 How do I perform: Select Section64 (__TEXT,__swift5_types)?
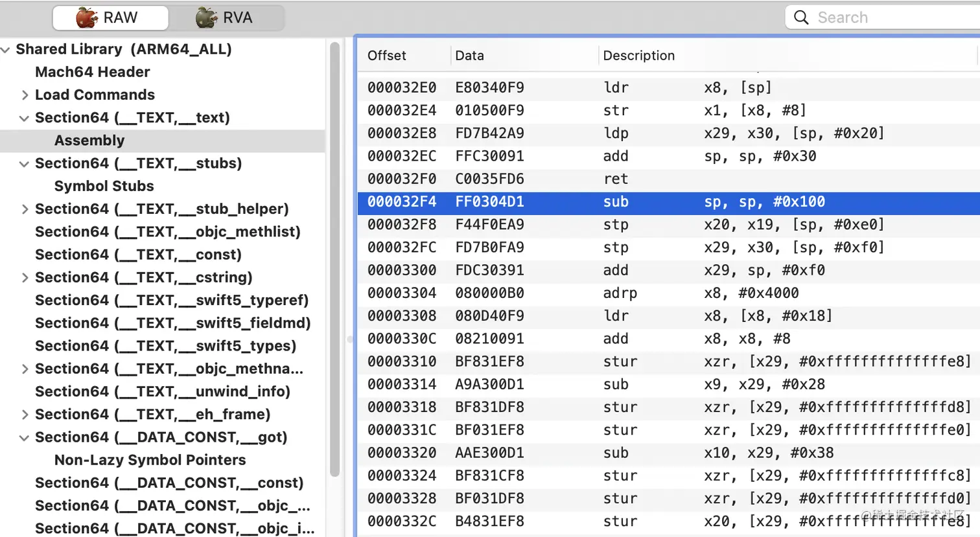166,346
